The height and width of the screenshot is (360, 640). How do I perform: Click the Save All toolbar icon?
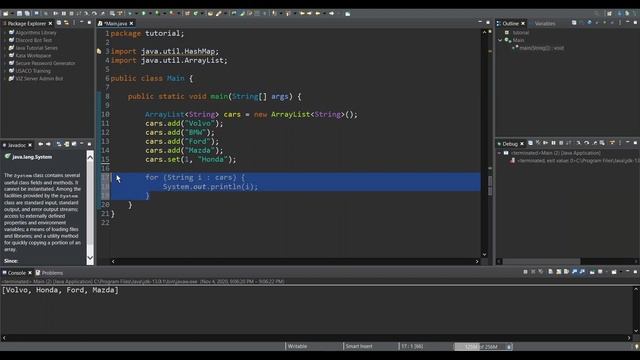[x=27, y=13]
